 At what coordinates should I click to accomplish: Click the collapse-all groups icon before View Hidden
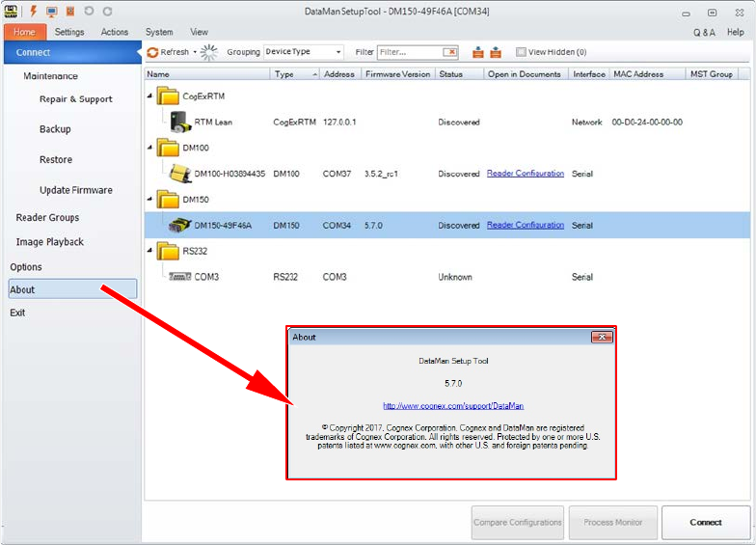496,52
